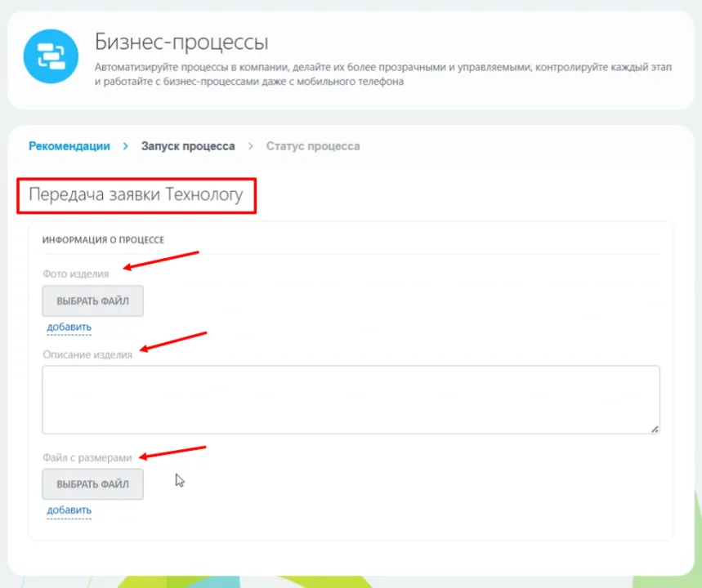702x588 pixels.
Task: Click добавить link below Файл с размерами
Action: pos(69,510)
